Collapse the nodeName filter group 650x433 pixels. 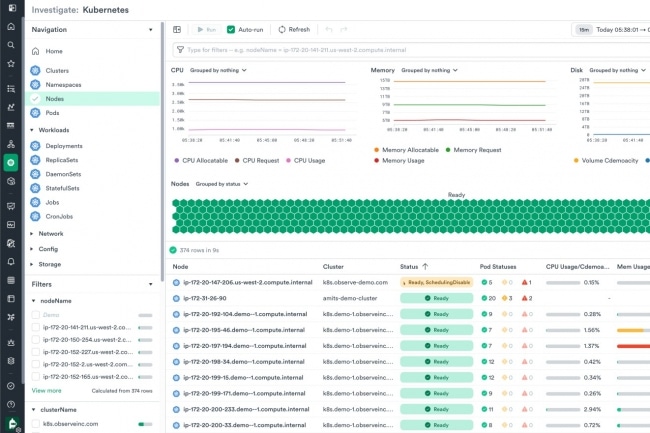point(34,301)
